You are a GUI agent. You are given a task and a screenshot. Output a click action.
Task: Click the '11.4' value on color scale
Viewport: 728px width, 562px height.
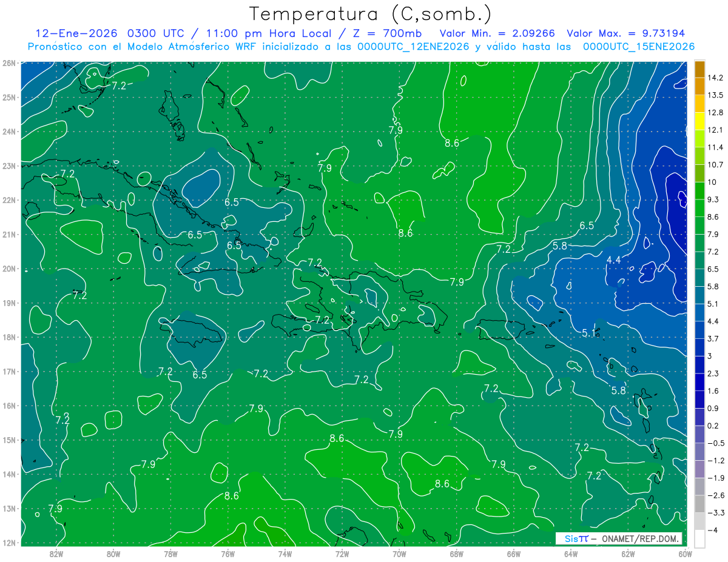[716, 147]
